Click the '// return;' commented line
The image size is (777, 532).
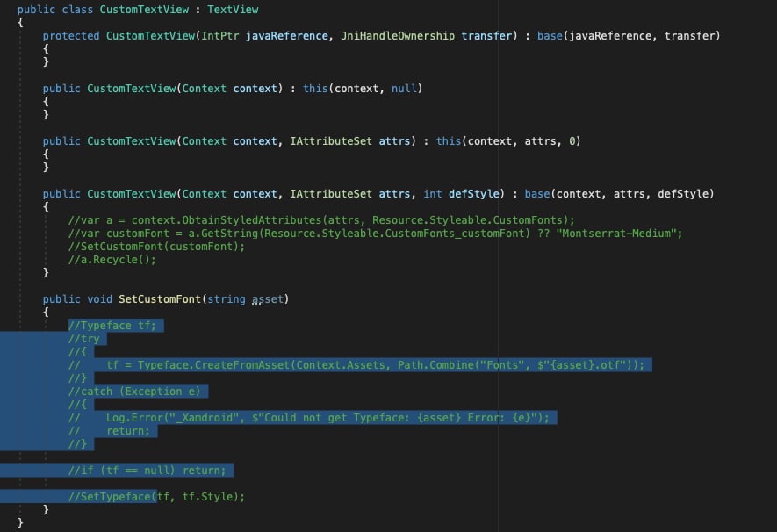[x=109, y=431]
